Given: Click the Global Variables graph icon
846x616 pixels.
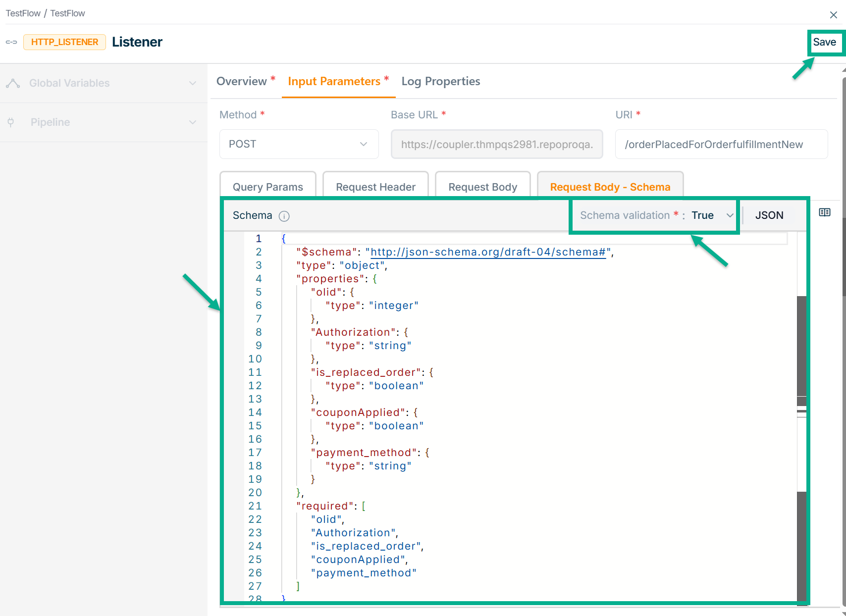Looking at the screenshot, I should (x=13, y=83).
